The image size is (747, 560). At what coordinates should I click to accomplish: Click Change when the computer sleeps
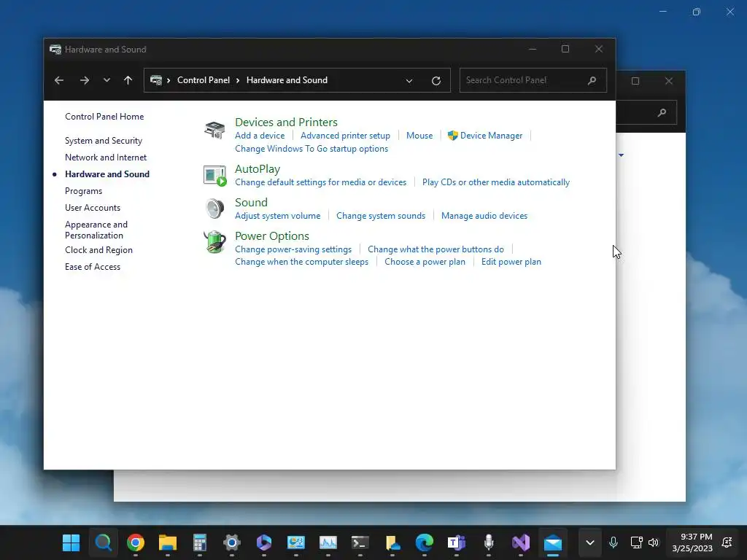[x=301, y=262]
